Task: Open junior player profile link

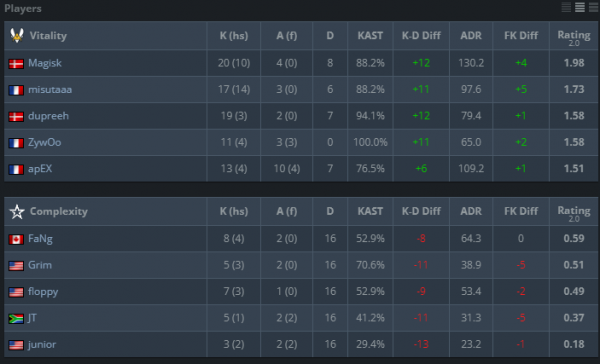Action: [x=42, y=344]
